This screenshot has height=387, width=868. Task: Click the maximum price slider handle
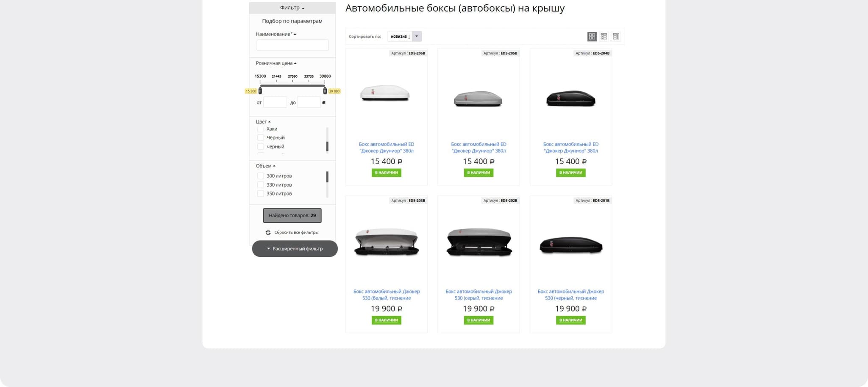point(325,90)
